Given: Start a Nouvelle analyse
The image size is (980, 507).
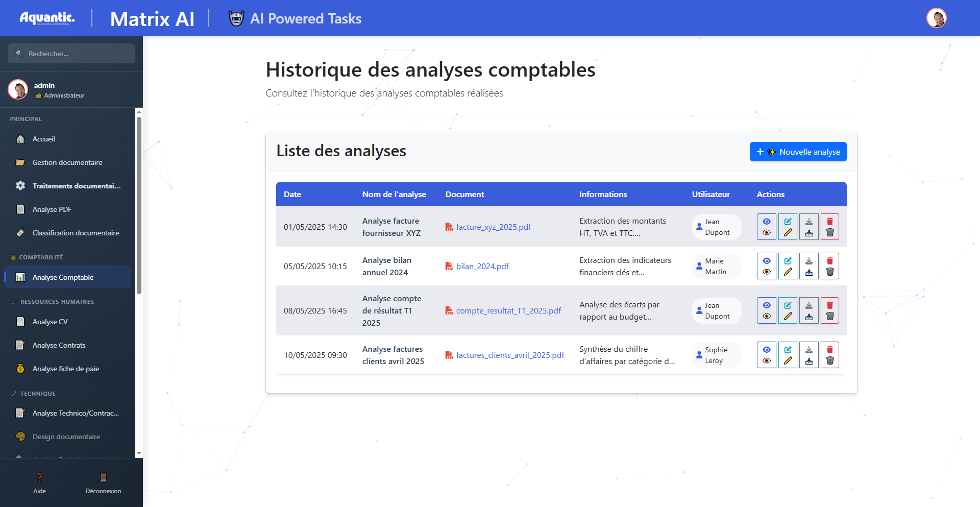Looking at the screenshot, I should pos(798,152).
